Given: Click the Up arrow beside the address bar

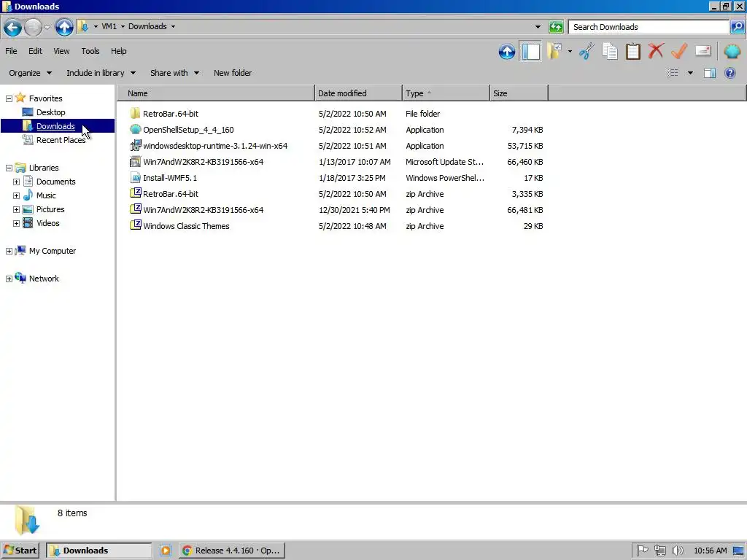Looking at the screenshot, I should coord(64,27).
